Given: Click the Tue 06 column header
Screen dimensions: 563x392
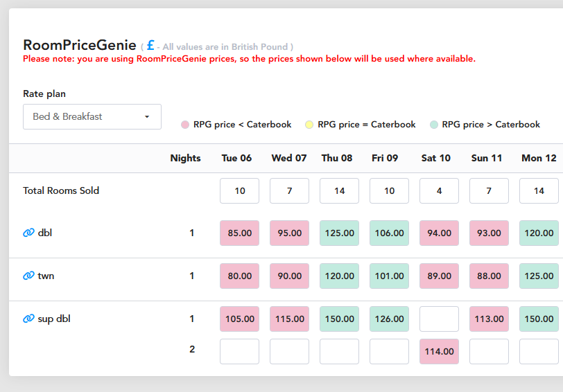Looking at the screenshot, I should (236, 158).
